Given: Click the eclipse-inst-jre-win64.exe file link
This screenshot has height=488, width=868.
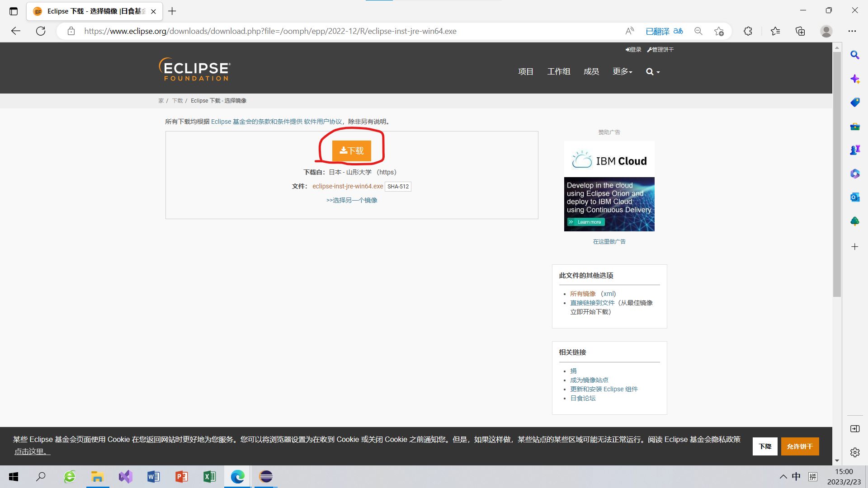Looking at the screenshot, I should (x=348, y=186).
